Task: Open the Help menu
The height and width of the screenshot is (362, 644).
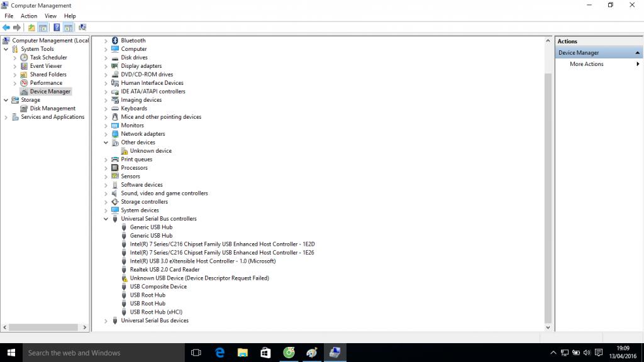Action: pos(70,16)
